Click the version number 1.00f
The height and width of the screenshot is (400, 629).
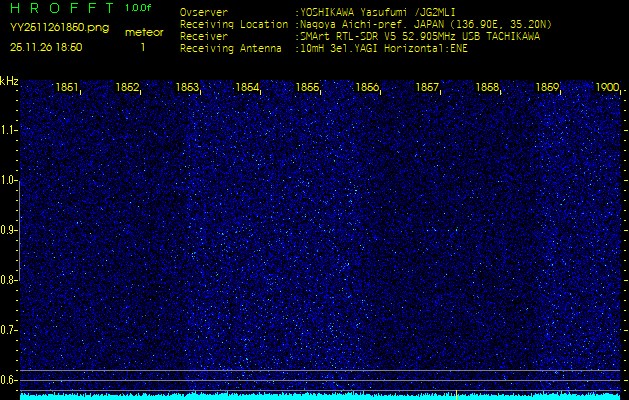pos(139,8)
